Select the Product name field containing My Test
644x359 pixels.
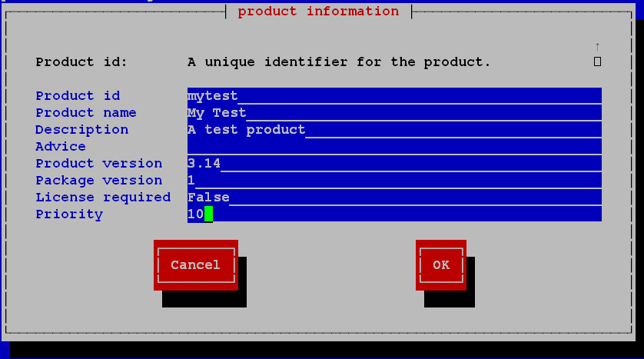coord(394,112)
